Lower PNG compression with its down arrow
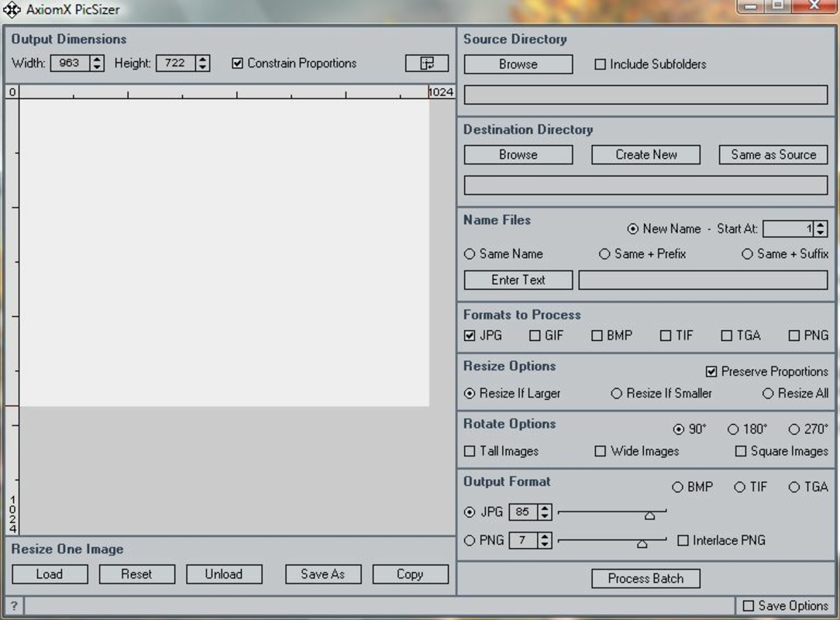The width and height of the screenshot is (840, 620). (x=544, y=543)
